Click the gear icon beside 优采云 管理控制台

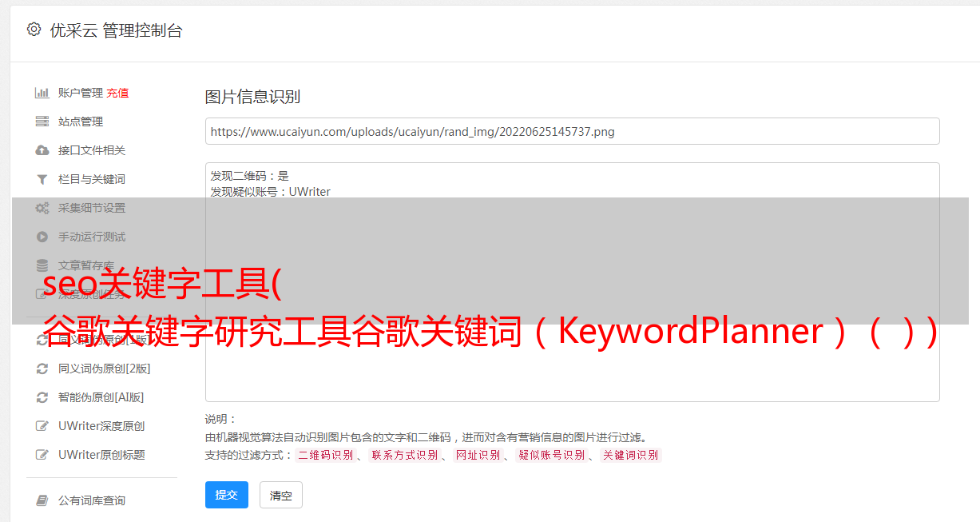click(34, 30)
